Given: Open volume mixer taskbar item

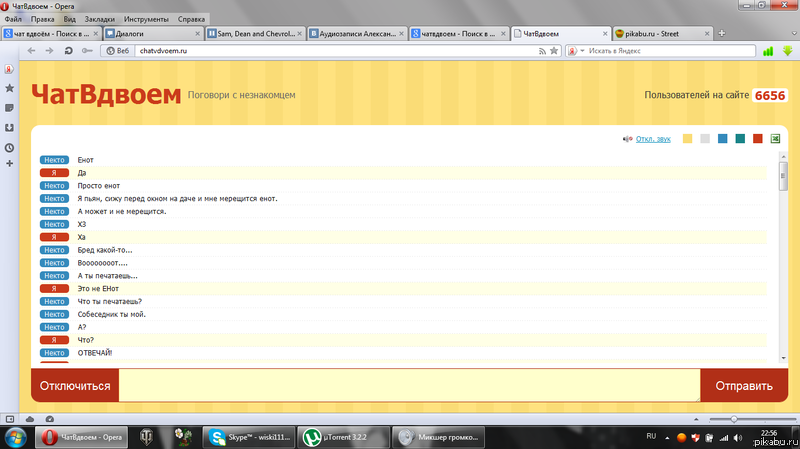Looking at the screenshot, I should pyautogui.click(x=440, y=437).
